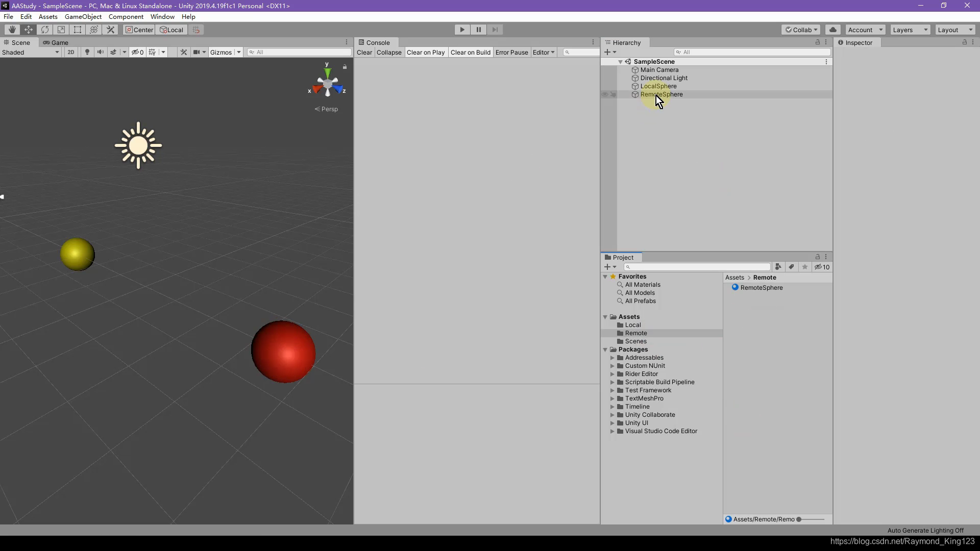Click the RemoteSphere prefab in Project panel

click(x=761, y=287)
